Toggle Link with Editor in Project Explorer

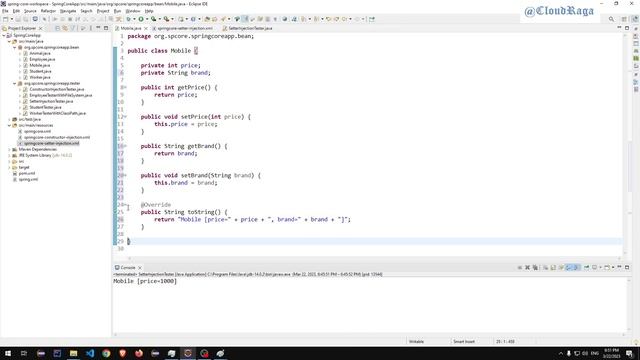point(65,28)
